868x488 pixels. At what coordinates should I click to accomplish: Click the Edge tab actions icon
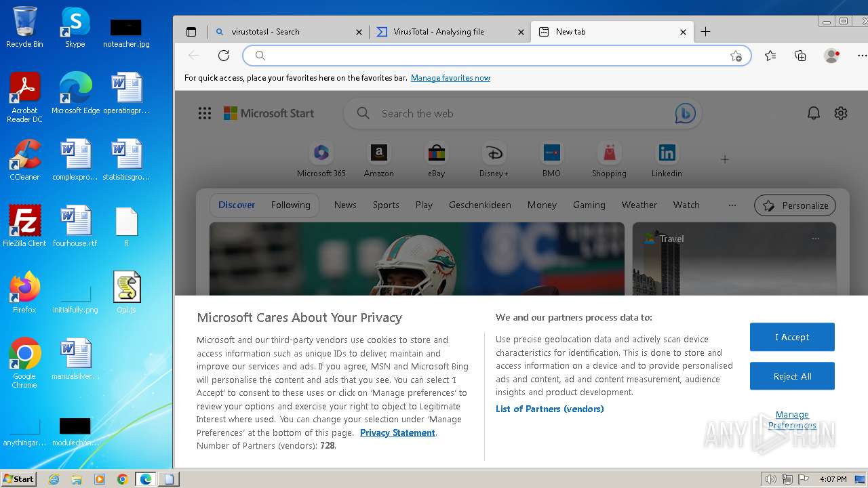point(191,32)
